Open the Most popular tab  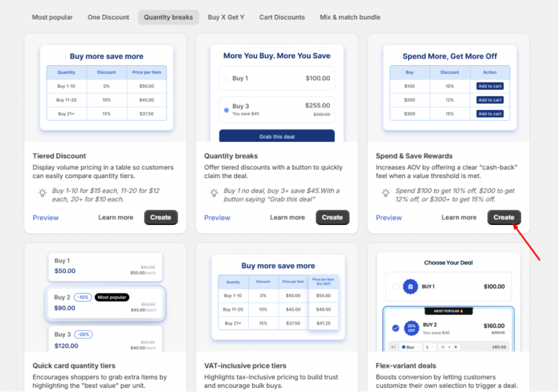[52, 17]
